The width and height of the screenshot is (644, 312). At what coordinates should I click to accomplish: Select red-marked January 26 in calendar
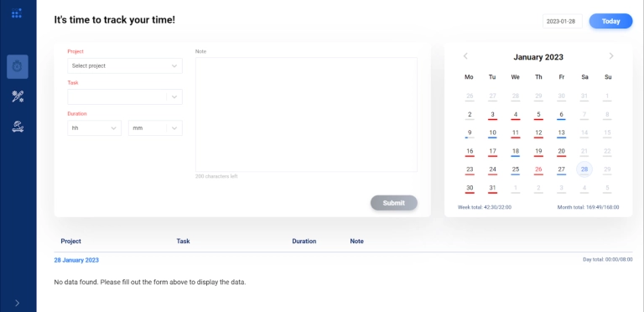coord(538,169)
